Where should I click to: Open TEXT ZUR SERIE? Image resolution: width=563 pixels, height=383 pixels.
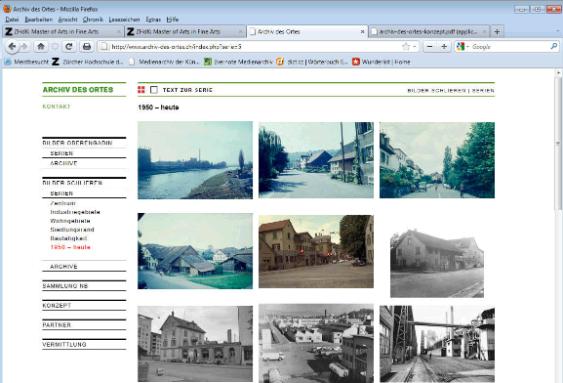tap(187, 90)
